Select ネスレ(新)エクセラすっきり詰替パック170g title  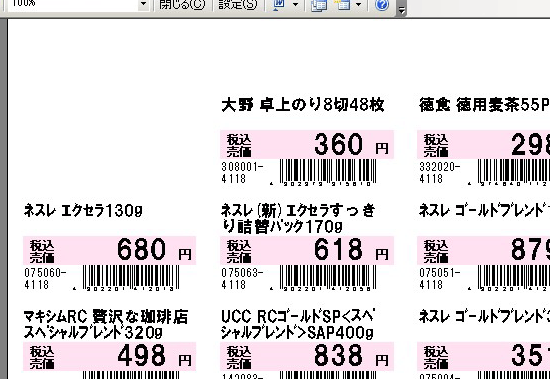pyautogui.click(x=298, y=218)
